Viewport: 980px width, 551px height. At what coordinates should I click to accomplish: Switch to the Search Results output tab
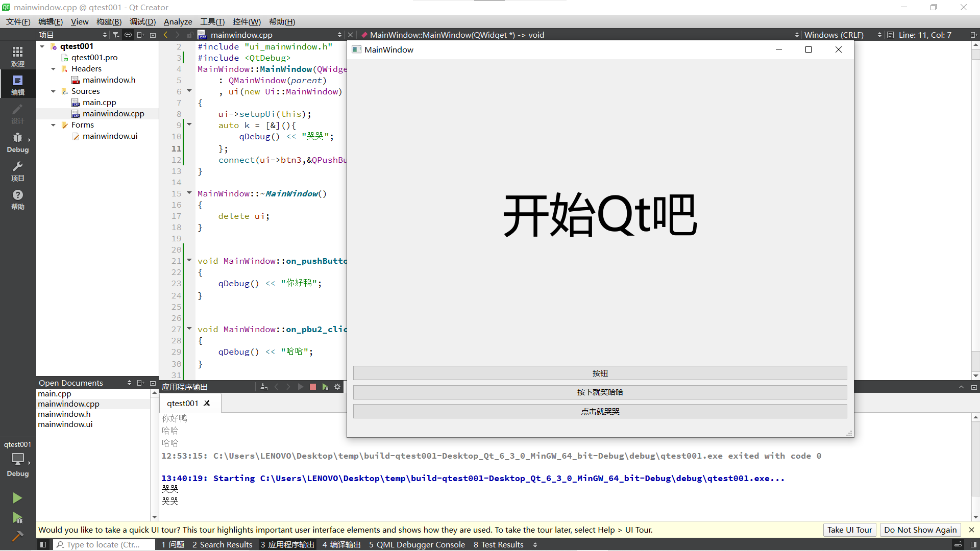(x=222, y=544)
